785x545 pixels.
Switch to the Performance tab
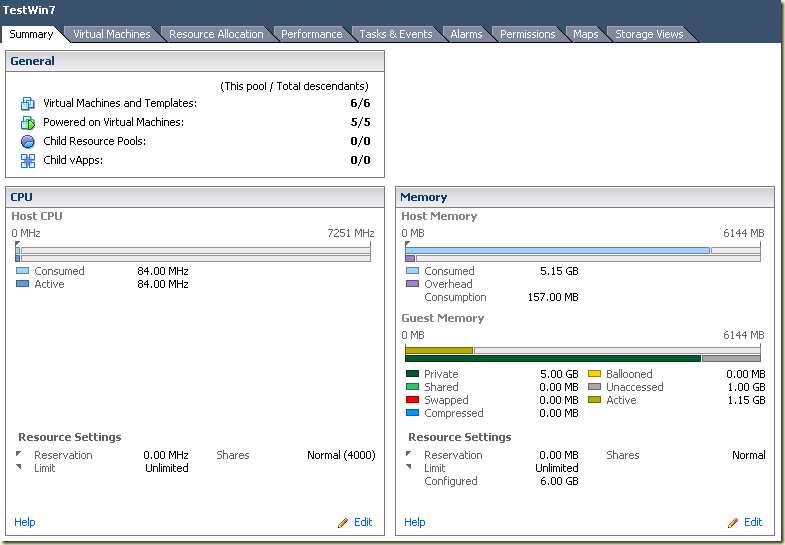coord(311,34)
